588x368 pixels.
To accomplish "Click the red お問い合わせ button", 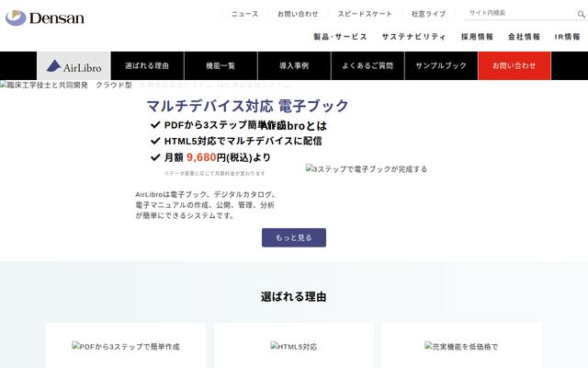I will click(x=514, y=65).
